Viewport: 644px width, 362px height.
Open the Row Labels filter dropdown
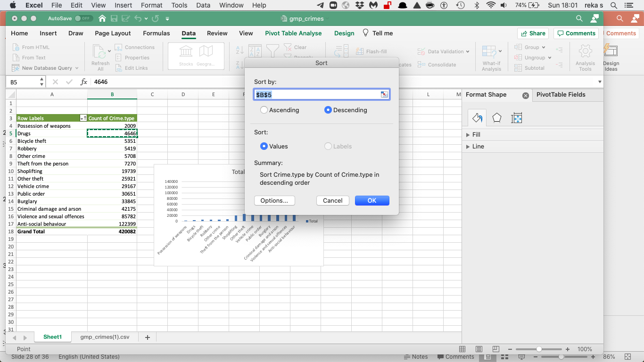point(83,118)
